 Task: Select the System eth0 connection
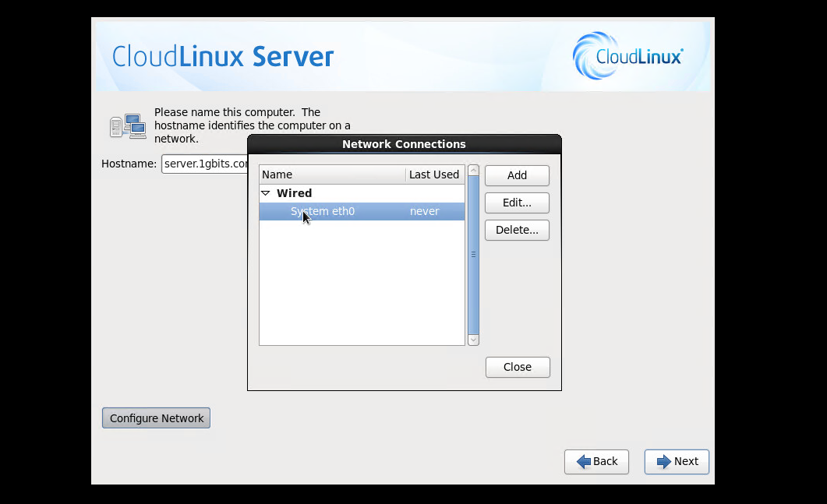pyautogui.click(x=323, y=211)
